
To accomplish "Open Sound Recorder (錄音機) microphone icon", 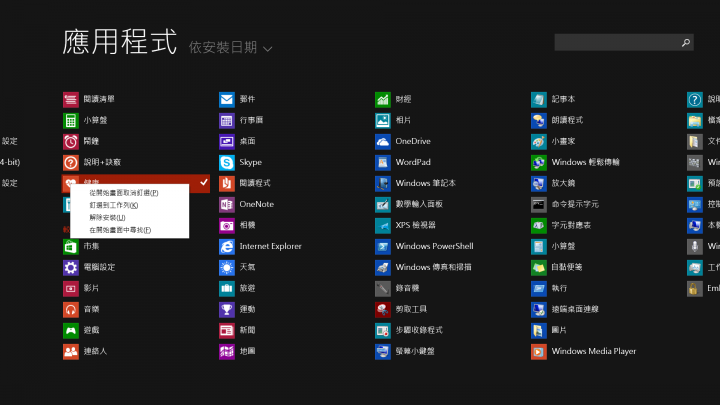I will (383, 288).
